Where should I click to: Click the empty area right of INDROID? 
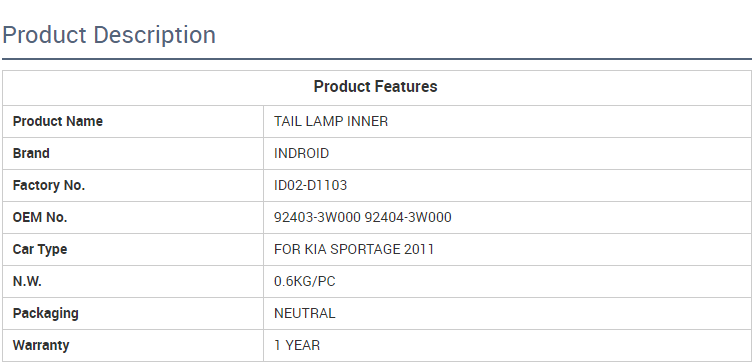(539, 153)
